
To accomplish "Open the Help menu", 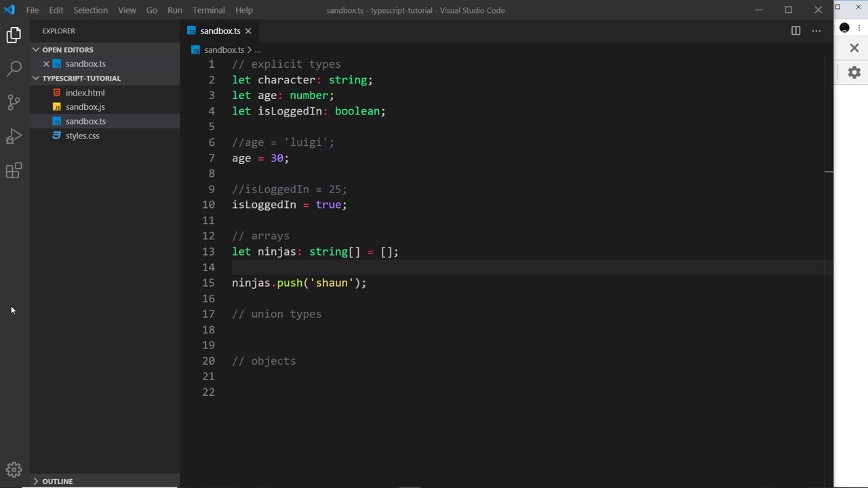I will tap(244, 10).
